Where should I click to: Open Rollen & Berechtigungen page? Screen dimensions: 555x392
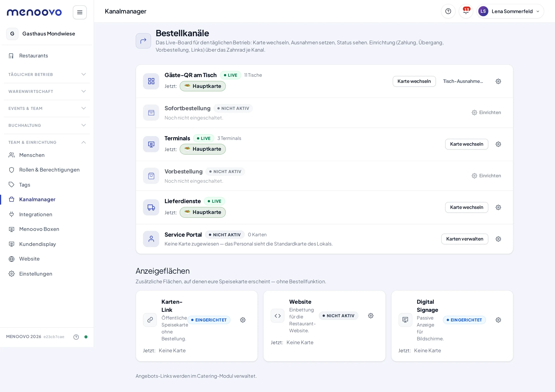[x=47, y=170]
